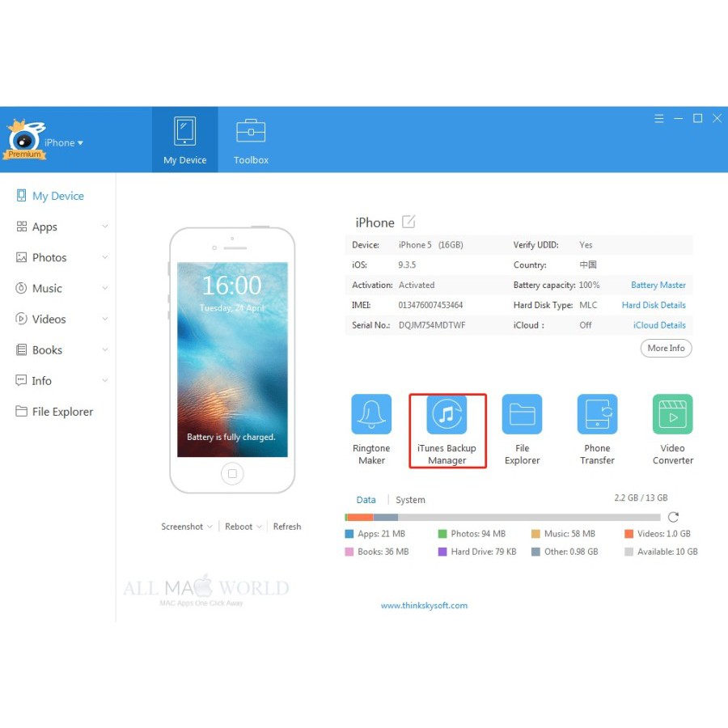The width and height of the screenshot is (728, 728).
Task: Click the Videos play icon in sidebar
Action: 21,319
